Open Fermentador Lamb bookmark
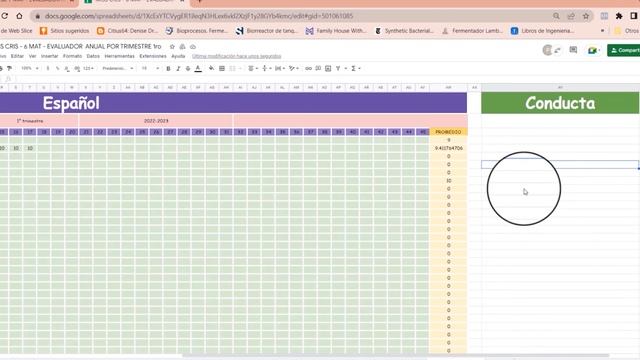Screen dimensions: 640x360 [x=472, y=31]
